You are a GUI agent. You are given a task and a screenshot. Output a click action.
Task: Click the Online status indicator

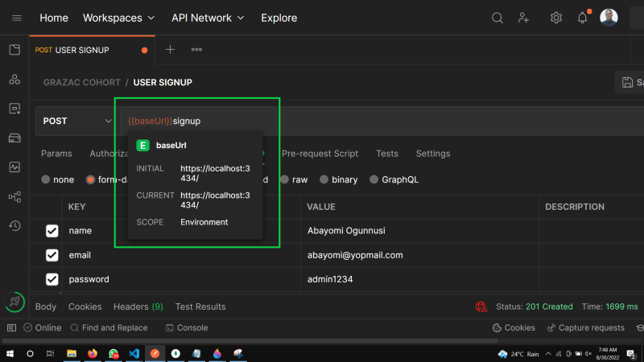43,328
